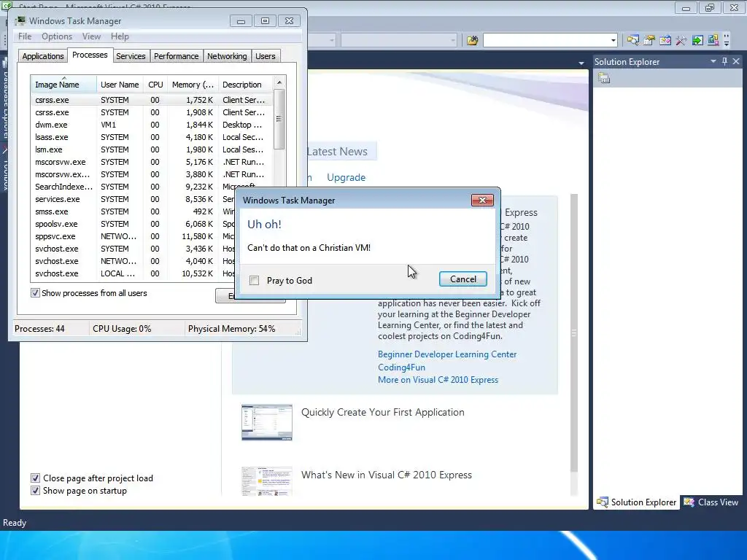Close the Solution Explorer panel with its X

[736, 61]
